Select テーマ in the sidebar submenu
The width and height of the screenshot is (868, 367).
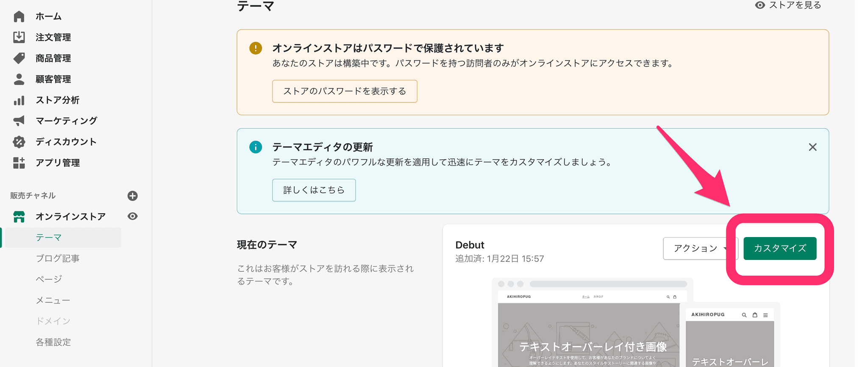click(x=49, y=237)
